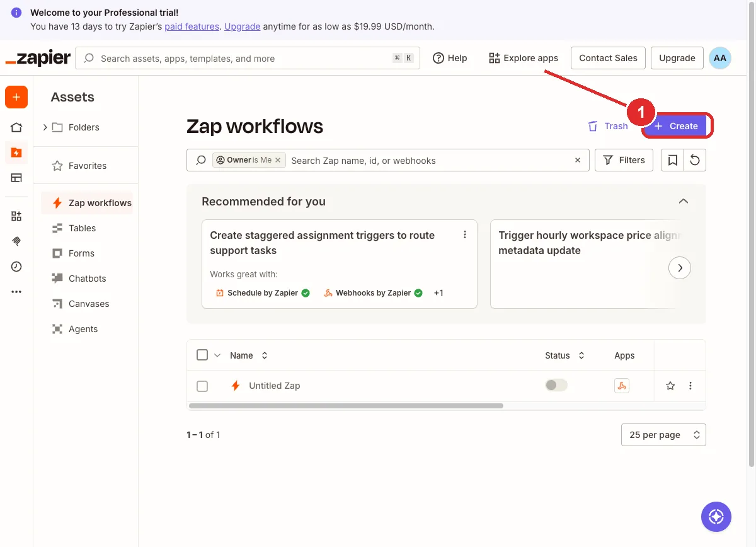Image resolution: width=756 pixels, height=547 pixels.
Task: Open the Help menu
Action: [450, 58]
